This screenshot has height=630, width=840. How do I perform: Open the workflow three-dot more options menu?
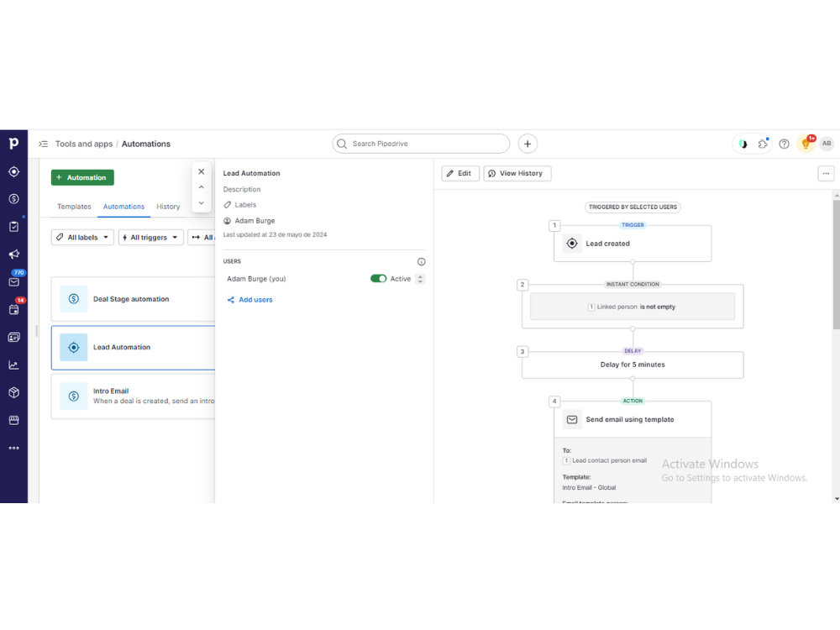(x=826, y=174)
